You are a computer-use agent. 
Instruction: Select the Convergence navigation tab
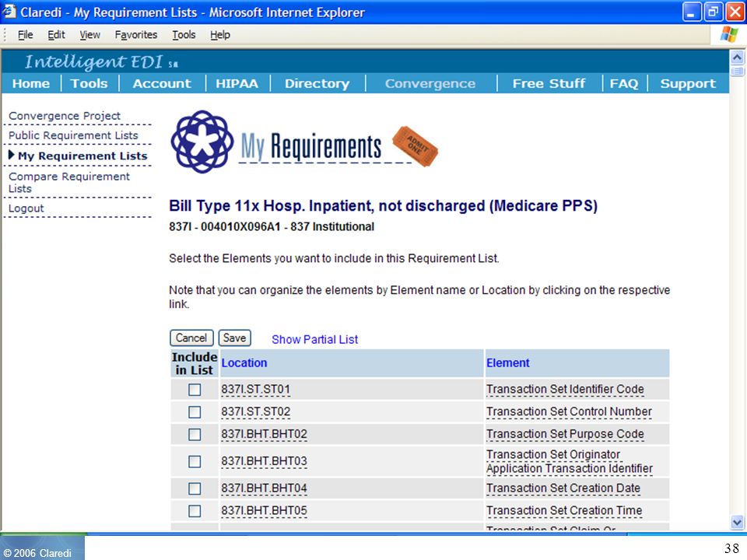[x=430, y=83]
